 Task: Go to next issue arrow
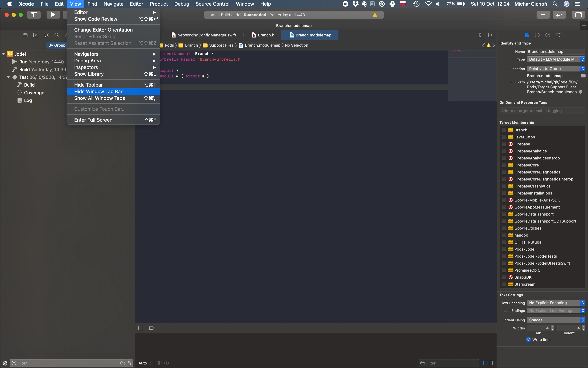tap(494, 45)
